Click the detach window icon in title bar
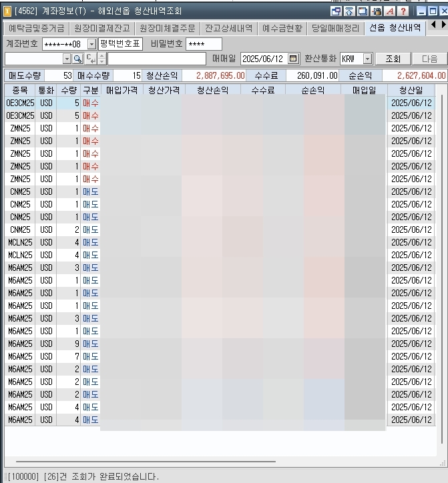The width and height of the screenshot is (448, 483). point(336,11)
